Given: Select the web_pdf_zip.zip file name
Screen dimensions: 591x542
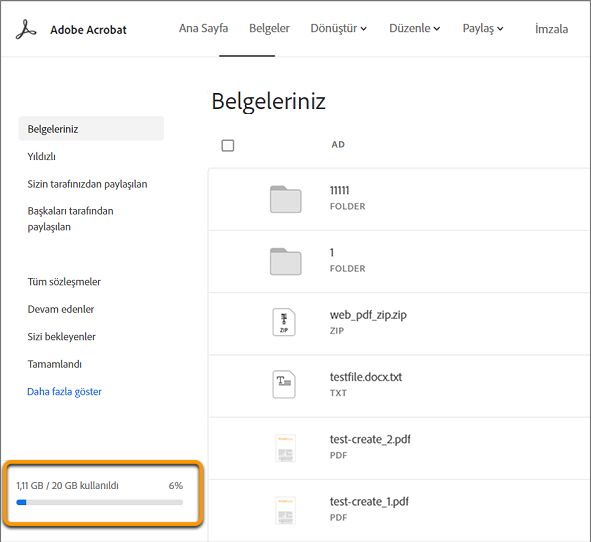Looking at the screenshot, I should 368,315.
